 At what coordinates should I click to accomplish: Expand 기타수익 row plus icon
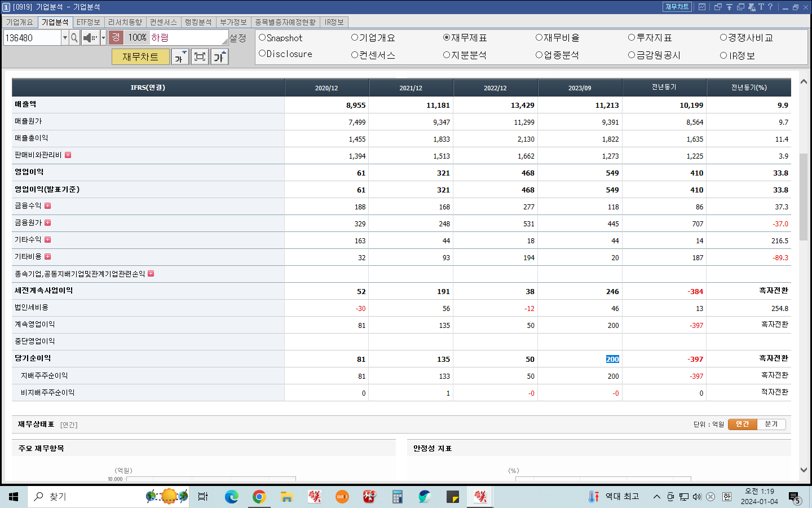47,239
